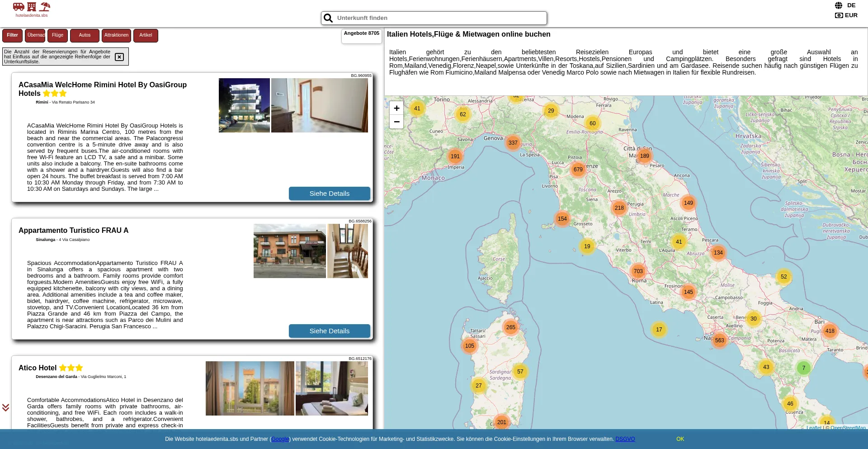
Task: Open the Autos tab
Action: click(85, 35)
